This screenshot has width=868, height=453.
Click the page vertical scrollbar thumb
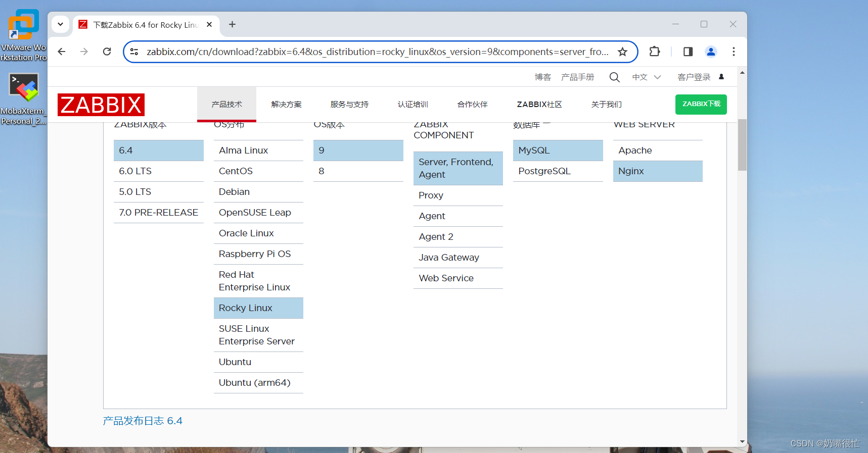tap(742, 145)
